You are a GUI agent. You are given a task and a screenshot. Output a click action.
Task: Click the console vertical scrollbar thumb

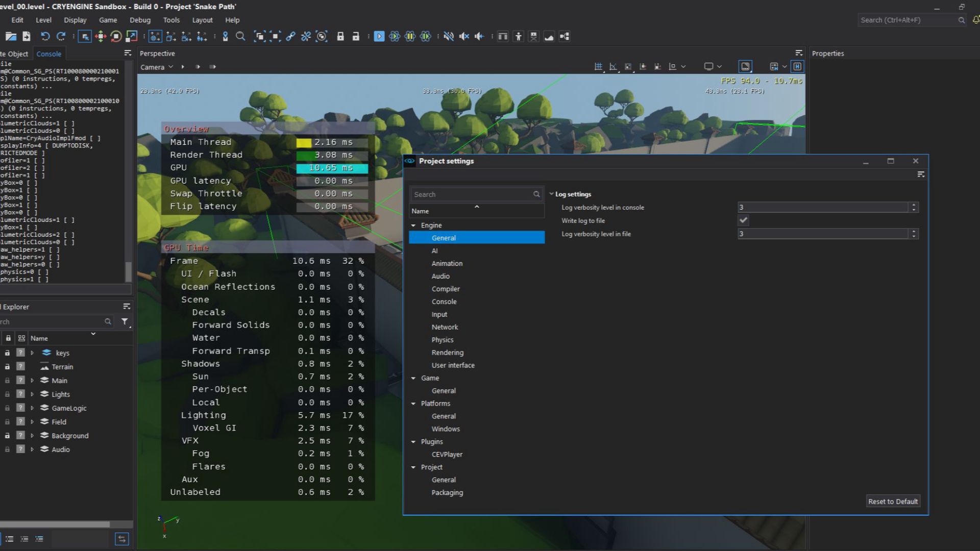(x=128, y=271)
